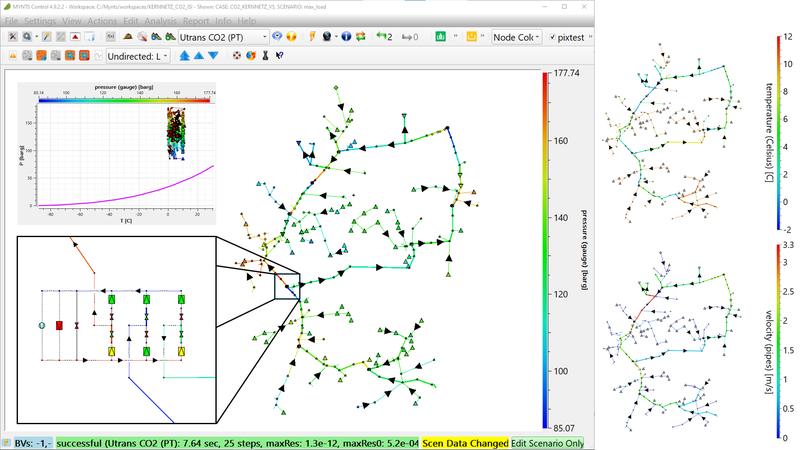Toggle the blue eye visibility icon

tap(277, 36)
